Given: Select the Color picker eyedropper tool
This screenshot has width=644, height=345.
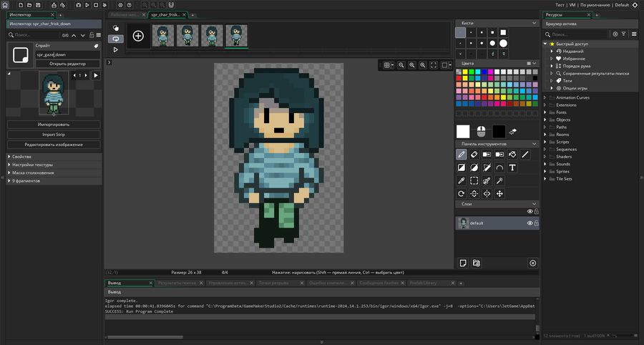Looking at the screenshot, I should click(x=462, y=180).
